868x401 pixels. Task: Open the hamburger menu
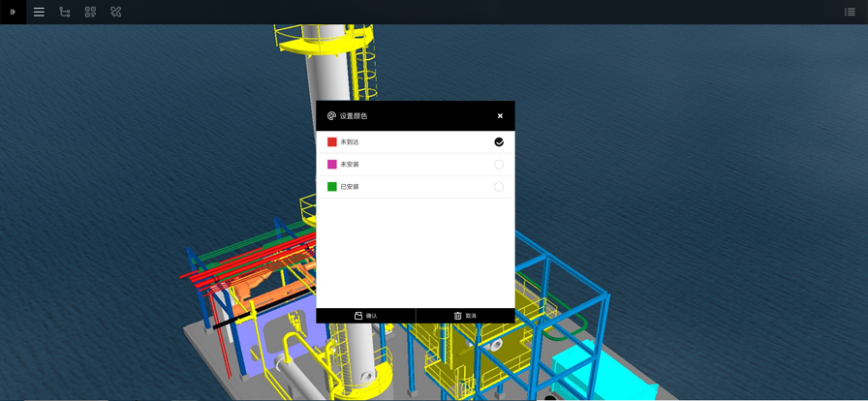(39, 13)
